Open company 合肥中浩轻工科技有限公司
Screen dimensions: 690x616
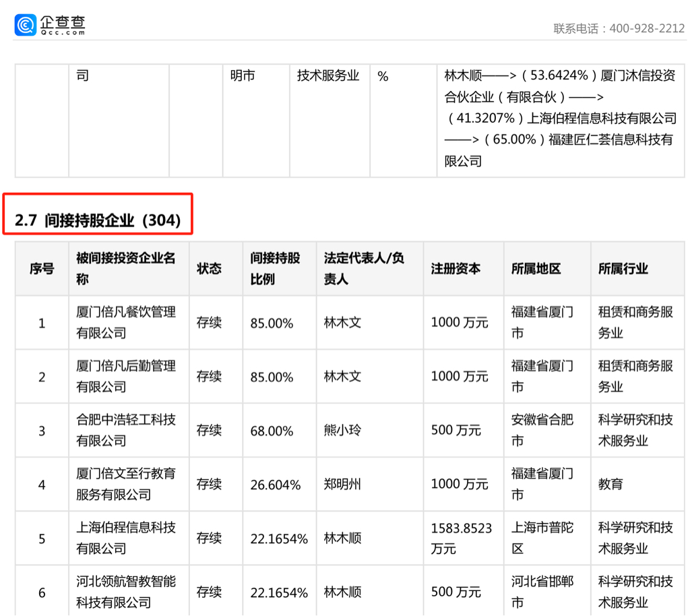tap(126, 430)
